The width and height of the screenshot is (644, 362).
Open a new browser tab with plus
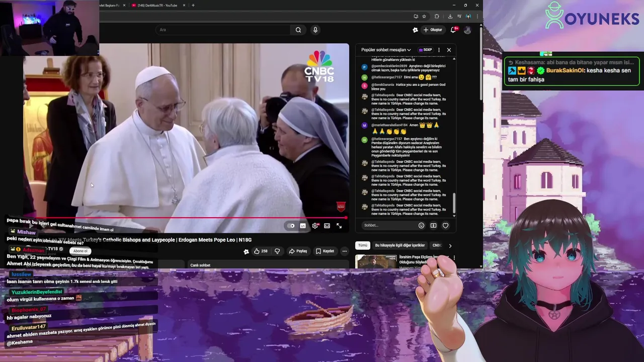coord(193,5)
